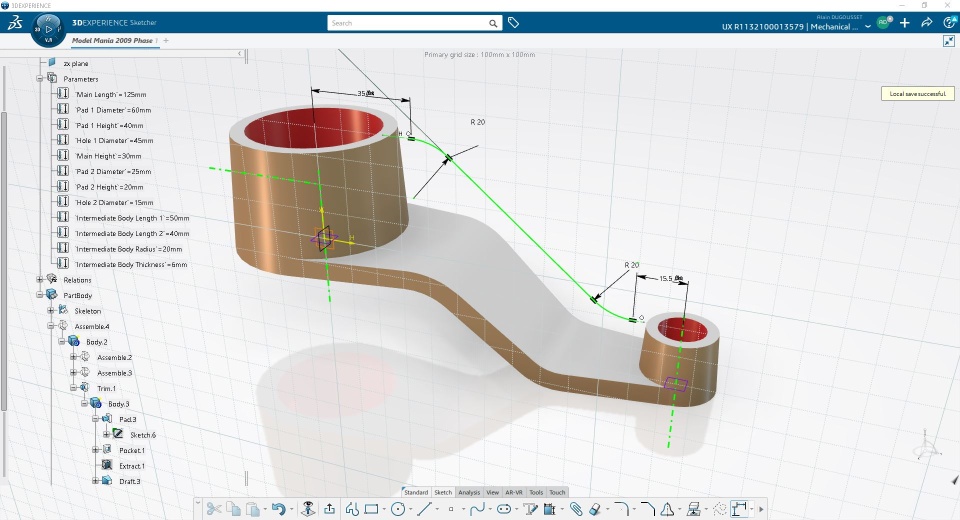Viewport: 960px width, 520px height.
Task: Select the Point sketch tool
Action: (x=451, y=509)
